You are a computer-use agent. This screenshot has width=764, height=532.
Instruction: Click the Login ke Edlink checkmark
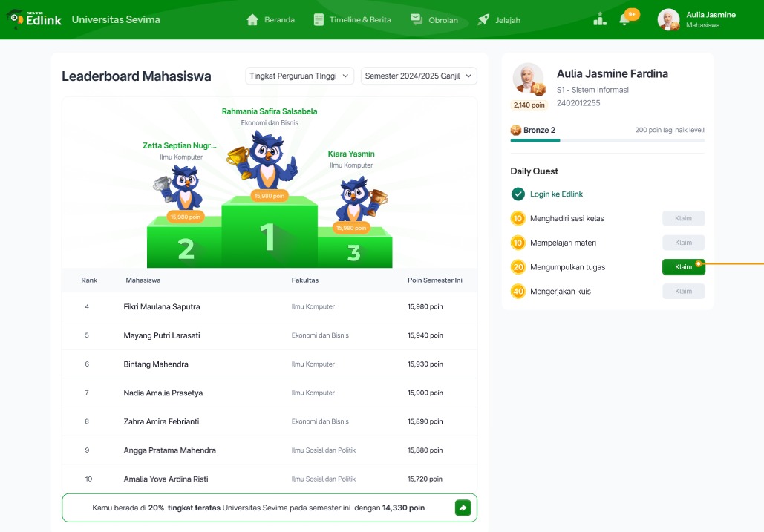pyautogui.click(x=518, y=194)
